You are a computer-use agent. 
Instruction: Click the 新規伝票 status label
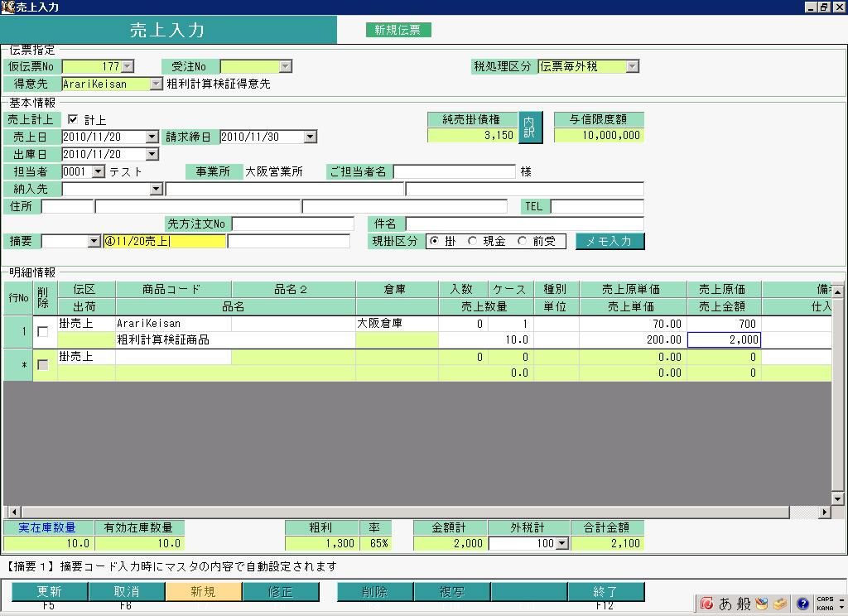[x=398, y=30]
